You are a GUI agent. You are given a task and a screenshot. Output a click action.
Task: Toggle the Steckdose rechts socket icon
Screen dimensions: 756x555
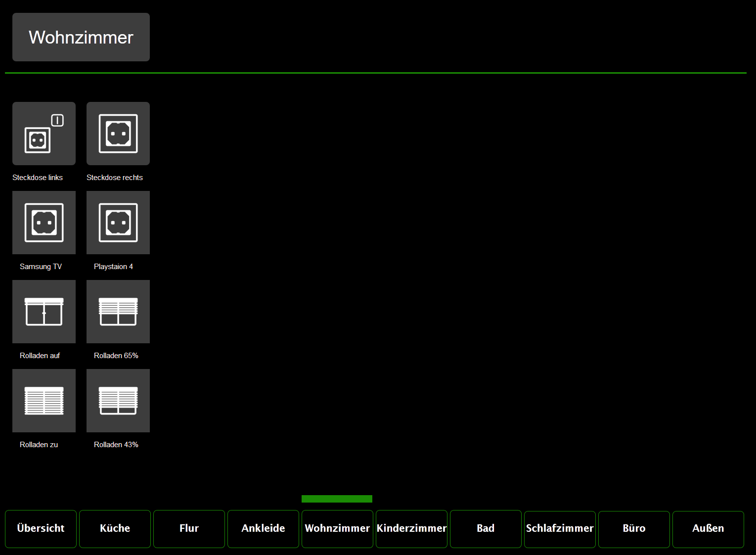tap(118, 134)
